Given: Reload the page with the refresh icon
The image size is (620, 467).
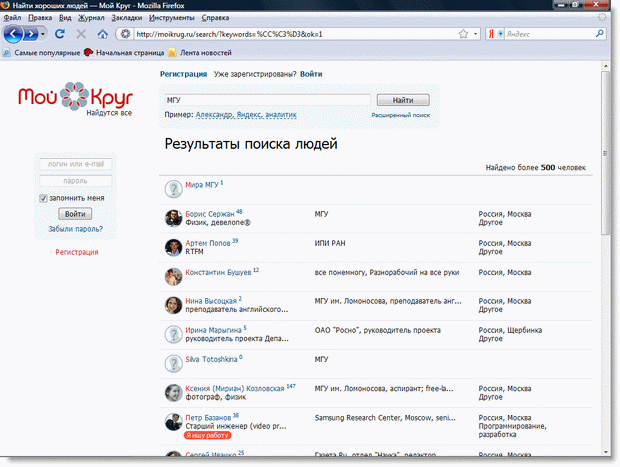Looking at the screenshot, I should tap(60, 34).
